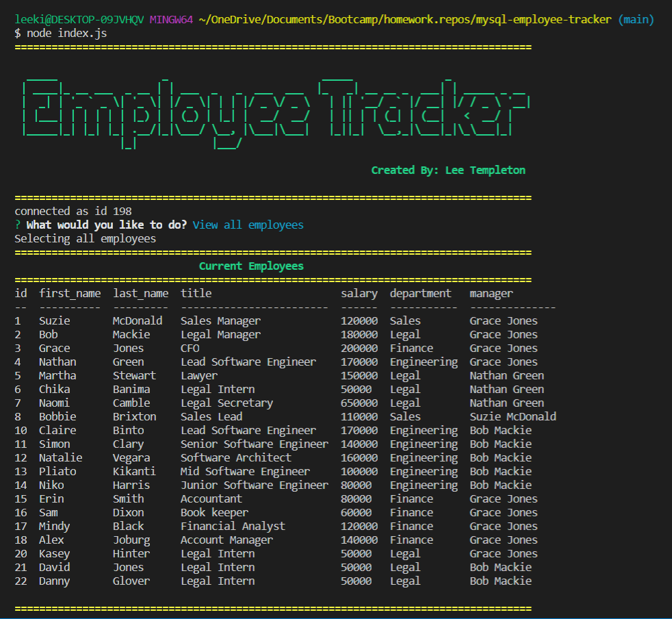
Task: Click the 'first_name' column header
Action: [70, 294]
